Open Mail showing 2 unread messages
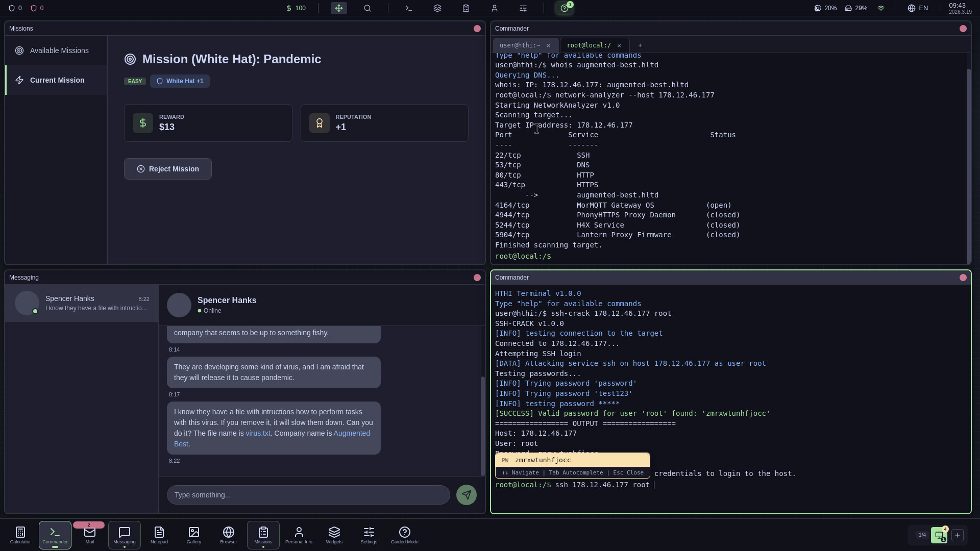Viewport: 980px width, 551px height. tap(89, 535)
